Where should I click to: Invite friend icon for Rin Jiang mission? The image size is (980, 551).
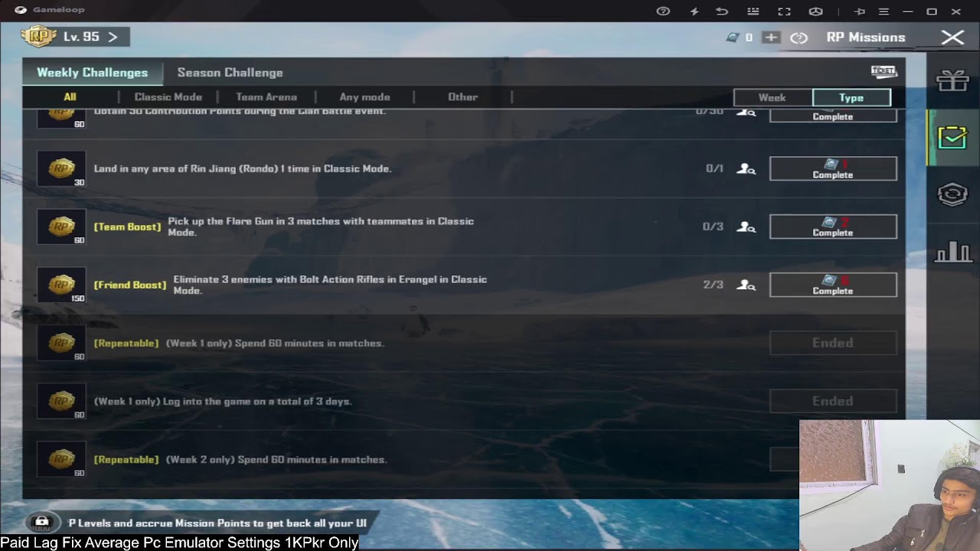click(746, 169)
